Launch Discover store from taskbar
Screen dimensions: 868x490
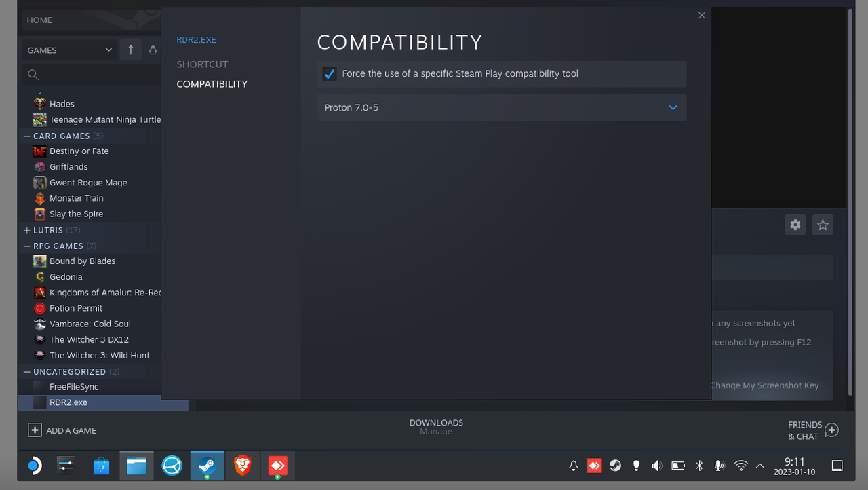101,466
